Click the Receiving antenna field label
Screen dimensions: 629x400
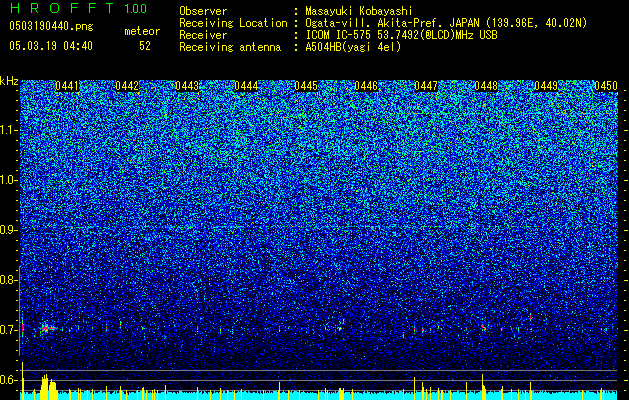point(230,47)
